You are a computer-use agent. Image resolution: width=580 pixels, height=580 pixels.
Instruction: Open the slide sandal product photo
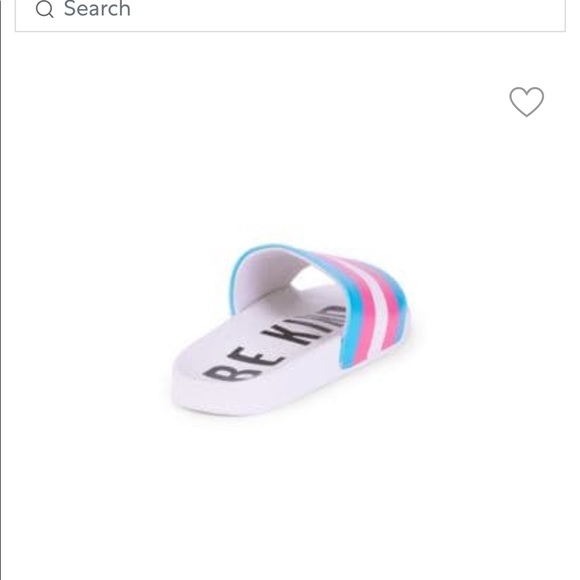(290, 329)
